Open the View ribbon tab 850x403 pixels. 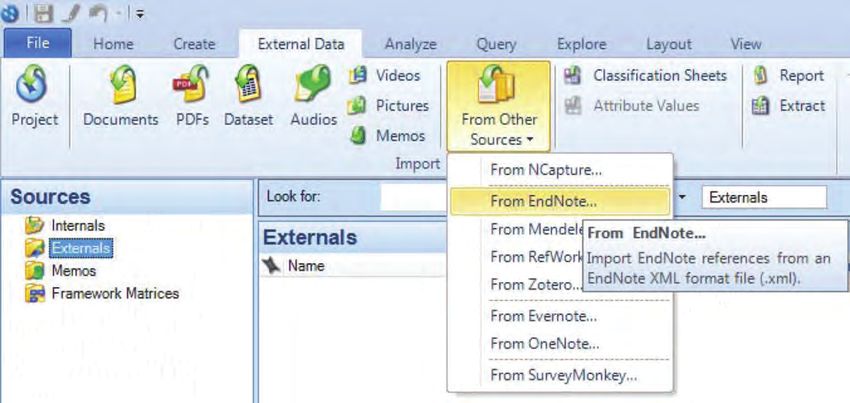pos(745,44)
